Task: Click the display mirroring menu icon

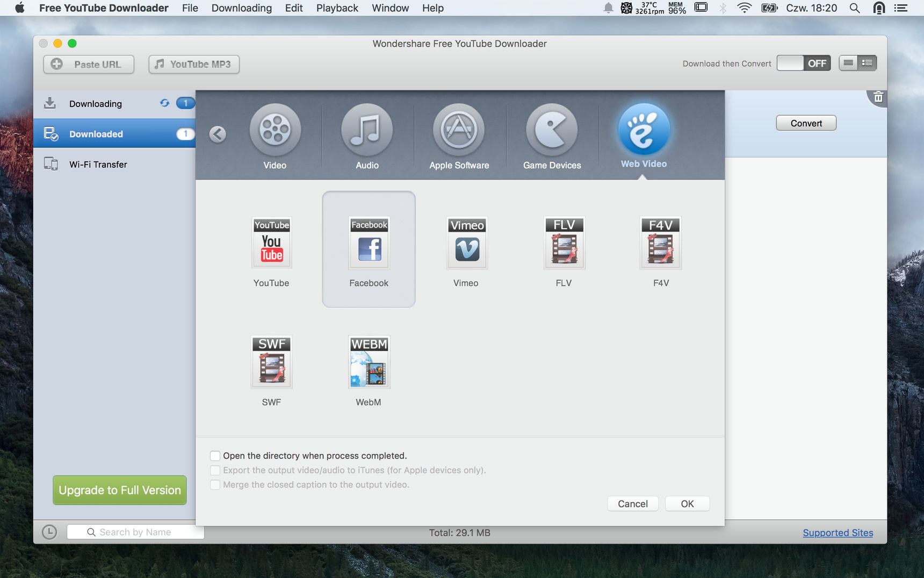Action: point(701,8)
